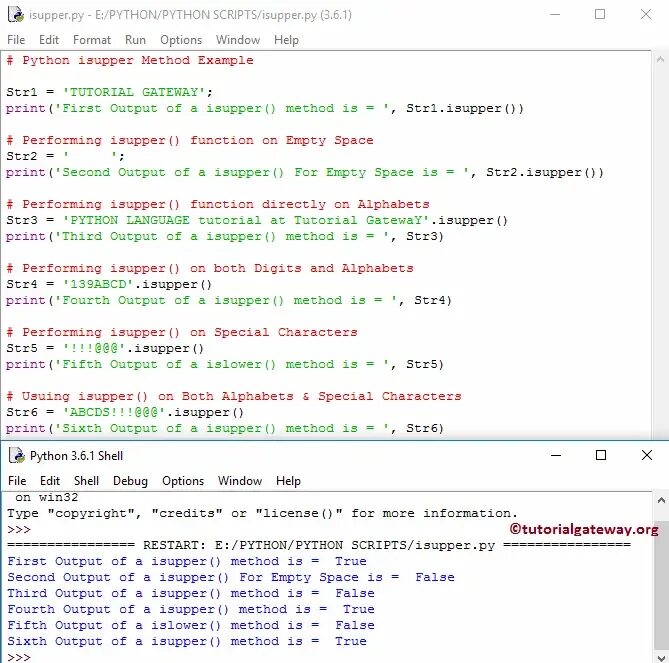Viewport: 669px width, 663px height.
Task: Open the Options menu in Python Shell
Action: pos(183,481)
